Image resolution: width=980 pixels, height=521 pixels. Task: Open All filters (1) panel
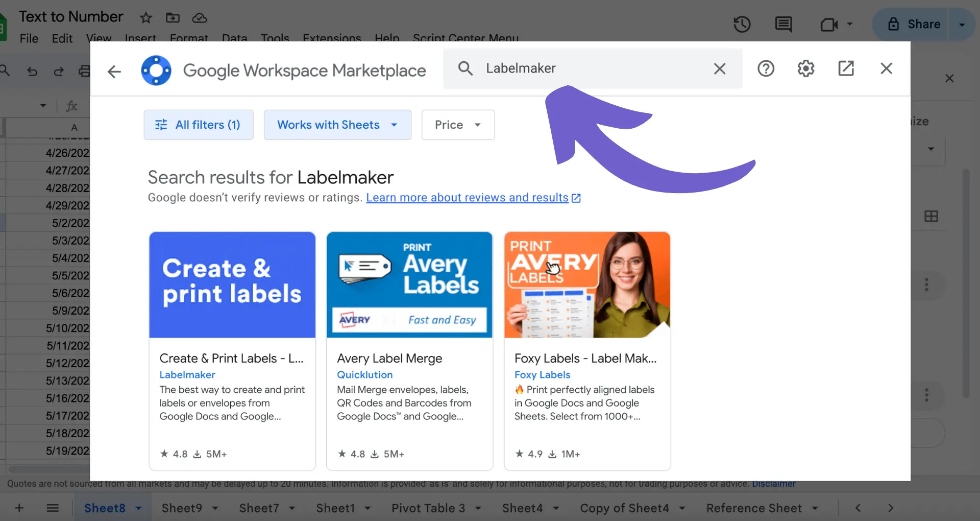point(199,125)
